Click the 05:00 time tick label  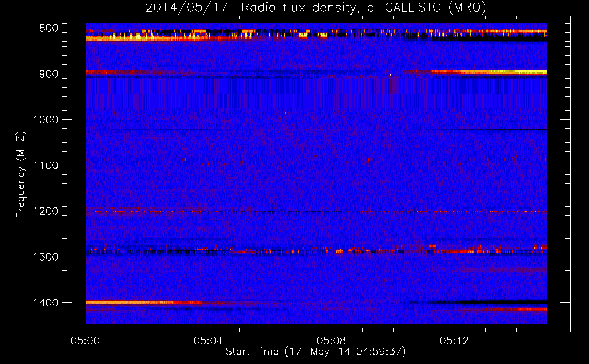86,341
